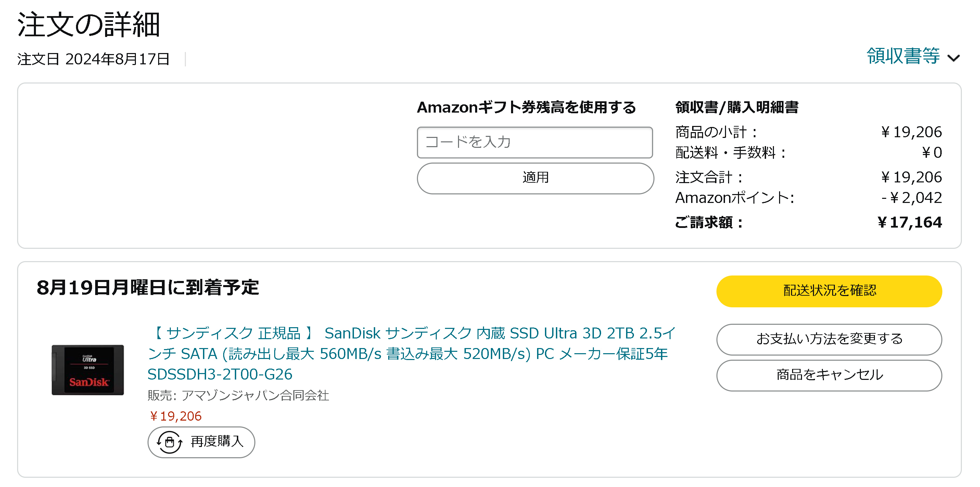Click the コードを入力 gift code field
Viewport: 980px width, 487px height.
point(535,142)
